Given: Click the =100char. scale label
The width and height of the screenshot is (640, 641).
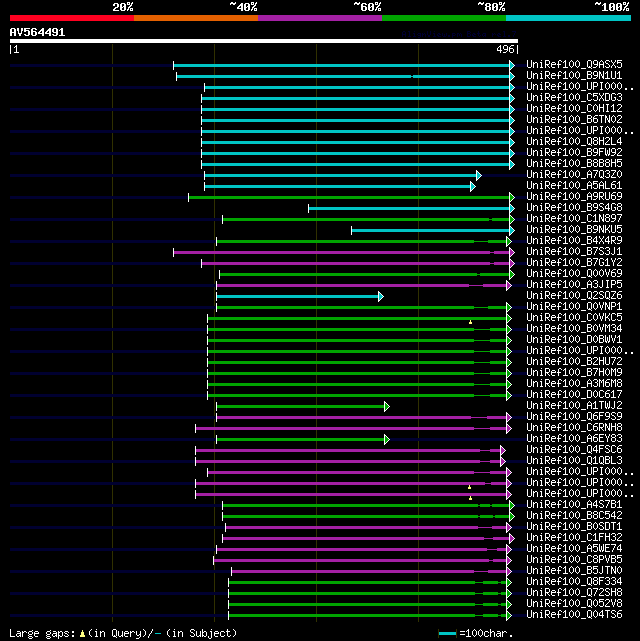Looking at the screenshot, I should (486, 634).
